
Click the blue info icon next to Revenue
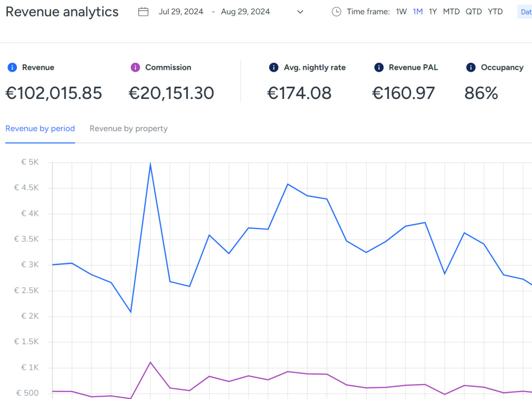(12, 67)
